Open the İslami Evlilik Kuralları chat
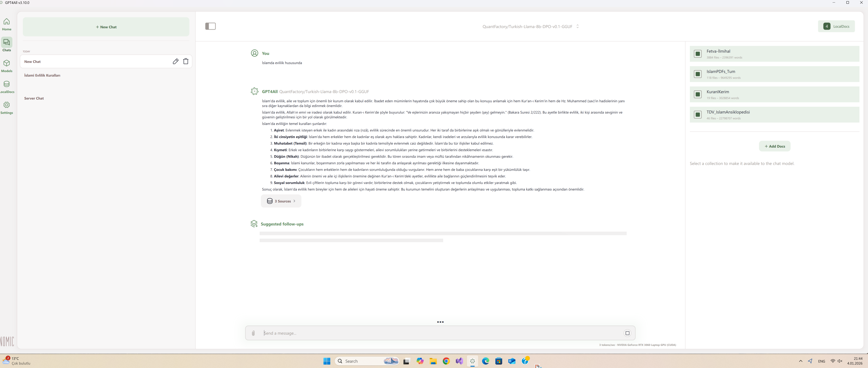This screenshot has height=368, width=868. [42, 75]
